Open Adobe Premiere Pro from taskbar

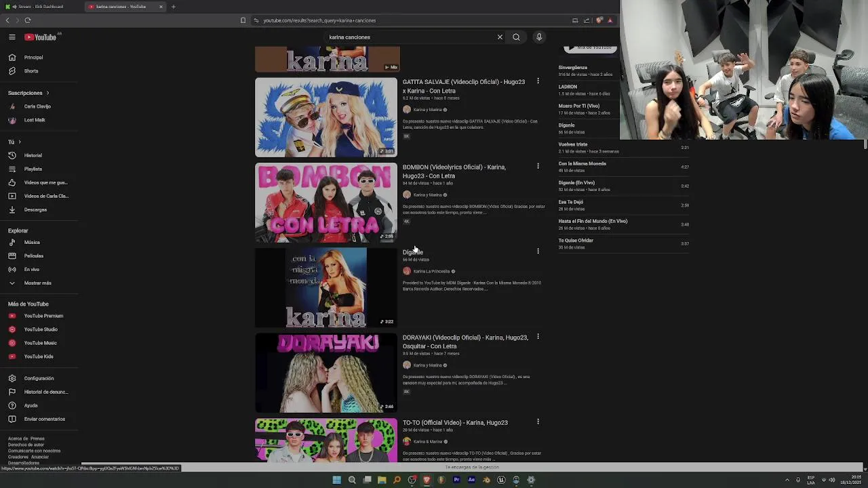(x=456, y=480)
